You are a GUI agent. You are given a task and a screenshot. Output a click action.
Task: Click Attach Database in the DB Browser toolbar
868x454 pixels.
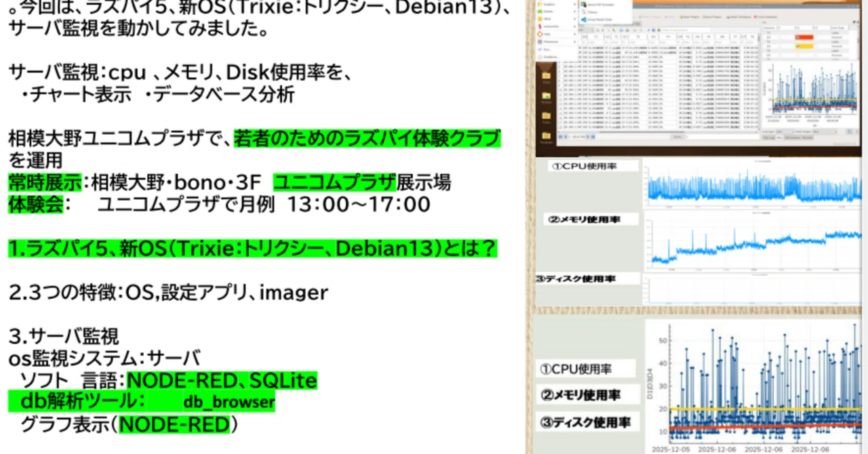739,17
